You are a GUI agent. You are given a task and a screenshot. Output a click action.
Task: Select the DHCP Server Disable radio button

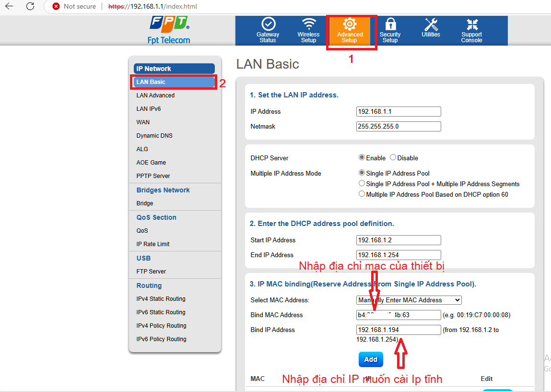393,157
